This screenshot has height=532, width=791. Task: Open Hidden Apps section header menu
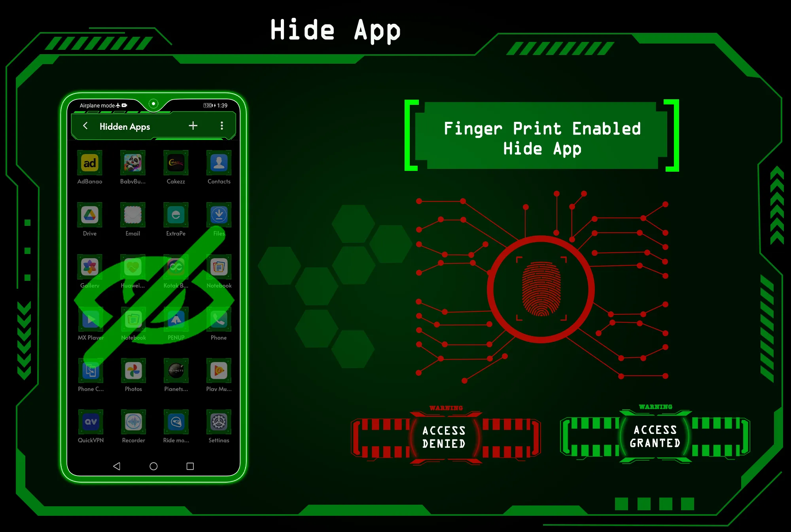221,126
